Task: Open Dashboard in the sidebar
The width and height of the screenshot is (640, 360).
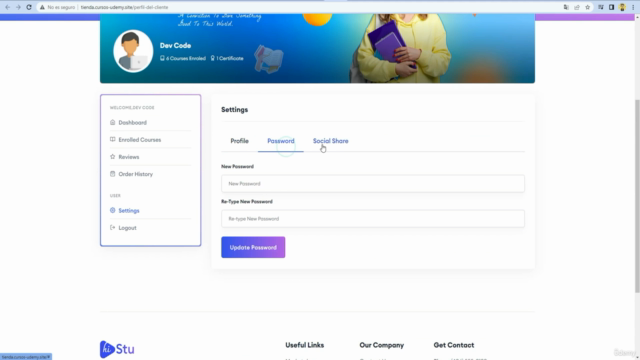Action: [133, 122]
